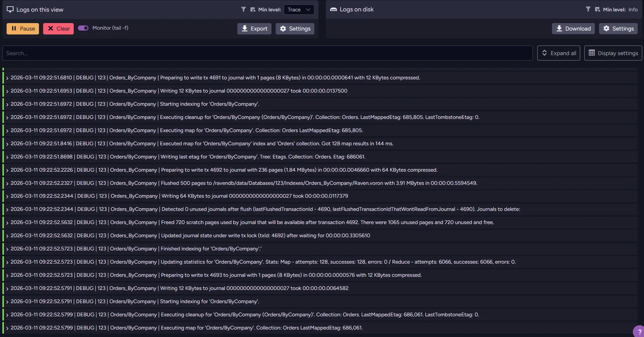Open the purple help question mark icon
The image size is (644, 337).
(639, 332)
